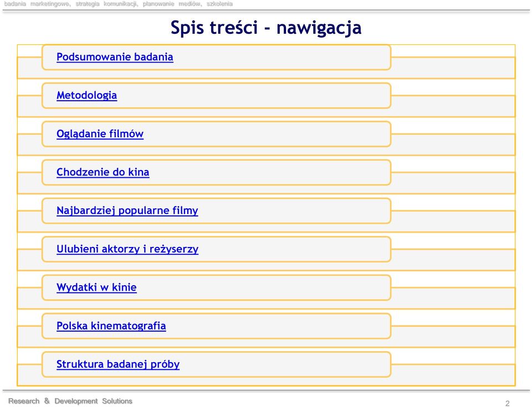Click the slide page number 2
The width and height of the screenshot is (532, 407).
pos(508,403)
